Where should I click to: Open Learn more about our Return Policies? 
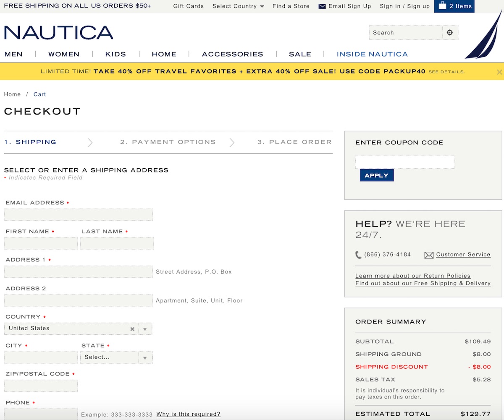413,276
